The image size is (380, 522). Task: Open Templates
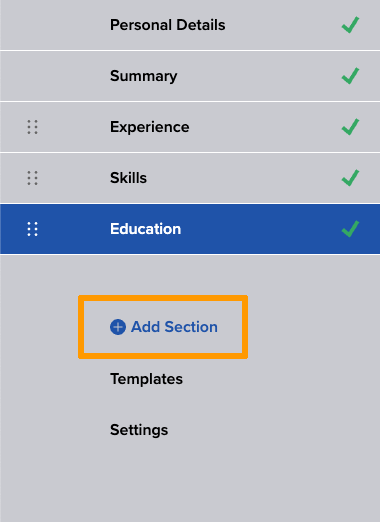(146, 379)
